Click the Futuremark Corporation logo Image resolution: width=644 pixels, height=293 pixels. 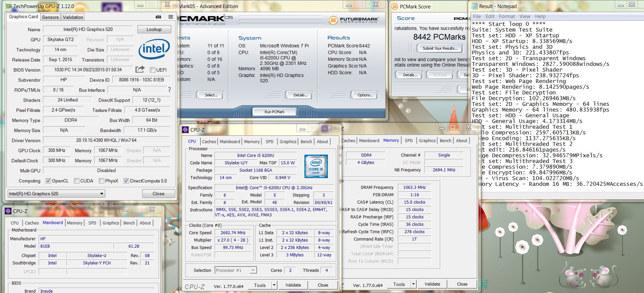click(x=353, y=20)
